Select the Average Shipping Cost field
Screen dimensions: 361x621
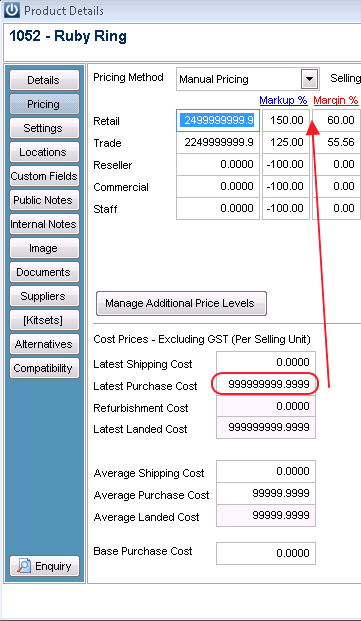point(266,472)
